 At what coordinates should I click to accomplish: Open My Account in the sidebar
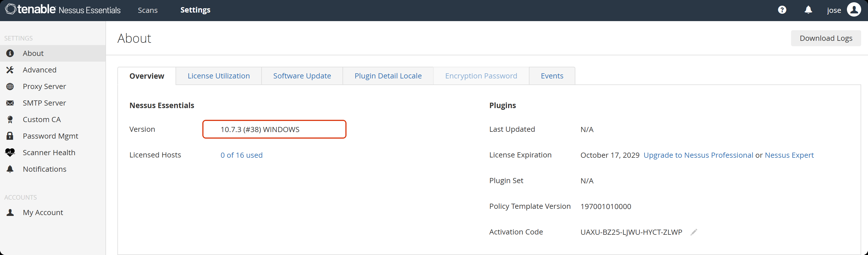(43, 212)
